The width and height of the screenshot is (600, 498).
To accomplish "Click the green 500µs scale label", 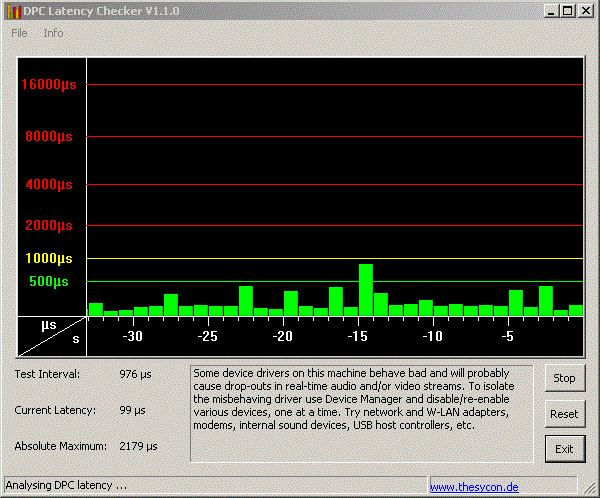I will point(49,281).
